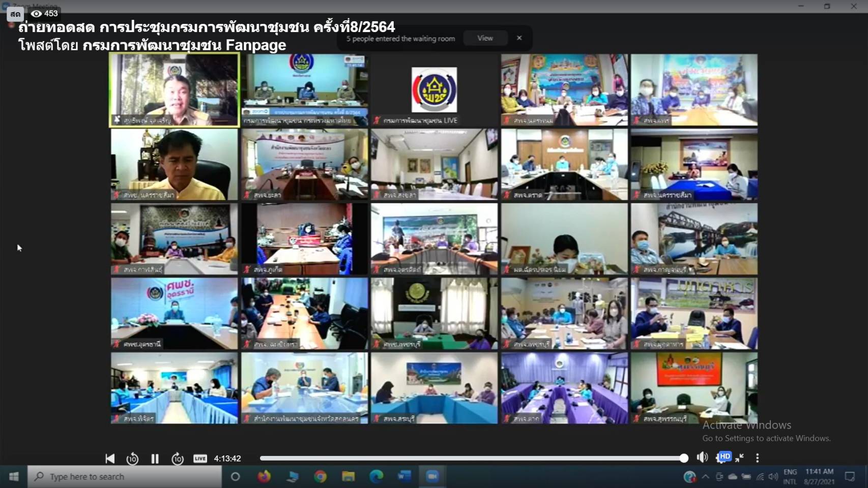Expand the hidden system tray icons chevron
This screenshot has width=868, height=488.
tap(705, 477)
